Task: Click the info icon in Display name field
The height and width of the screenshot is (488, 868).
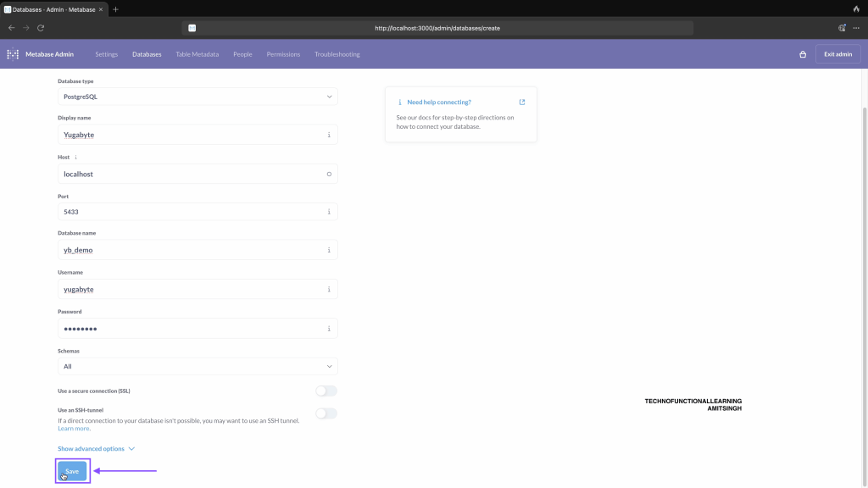Action: pyautogui.click(x=329, y=135)
